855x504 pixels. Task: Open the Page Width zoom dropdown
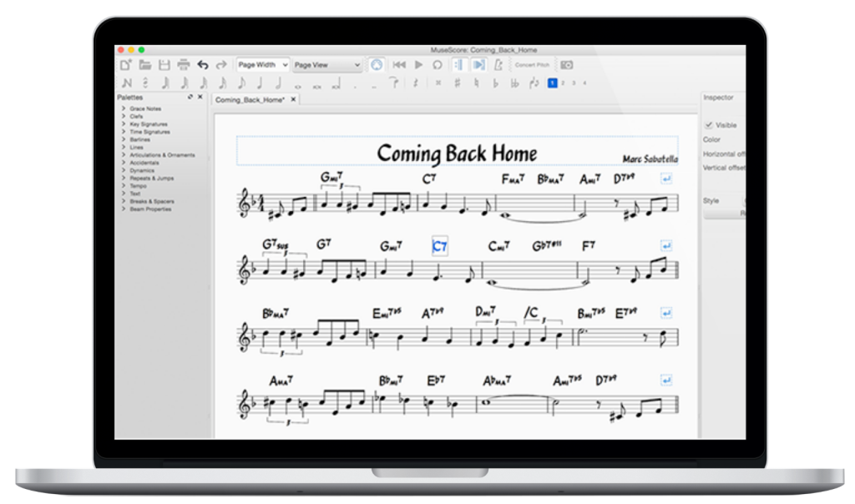click(262, 65)
